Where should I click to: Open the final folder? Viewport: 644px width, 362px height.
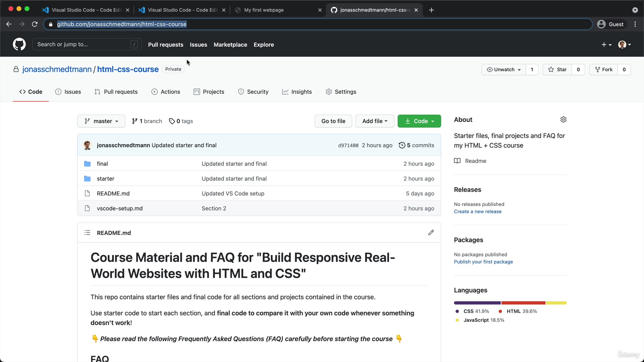click(x=102, y=164)
